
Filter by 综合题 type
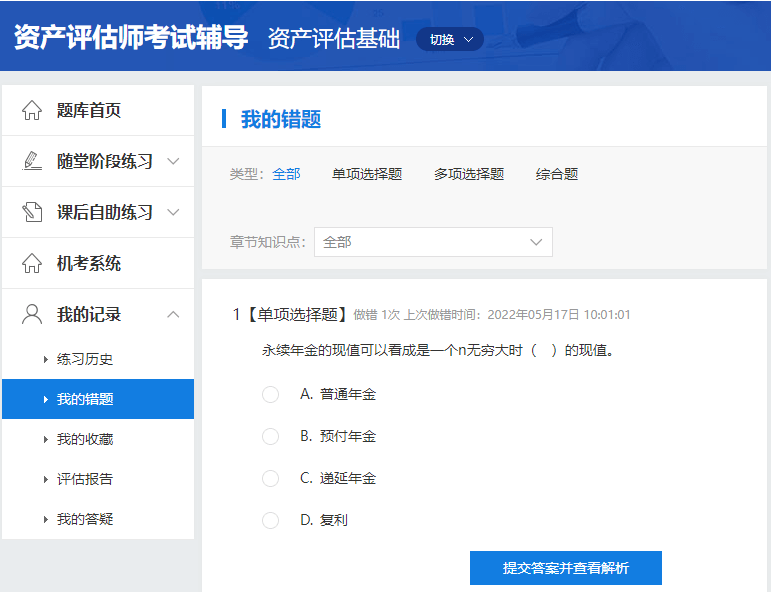(x=557, y=174)
